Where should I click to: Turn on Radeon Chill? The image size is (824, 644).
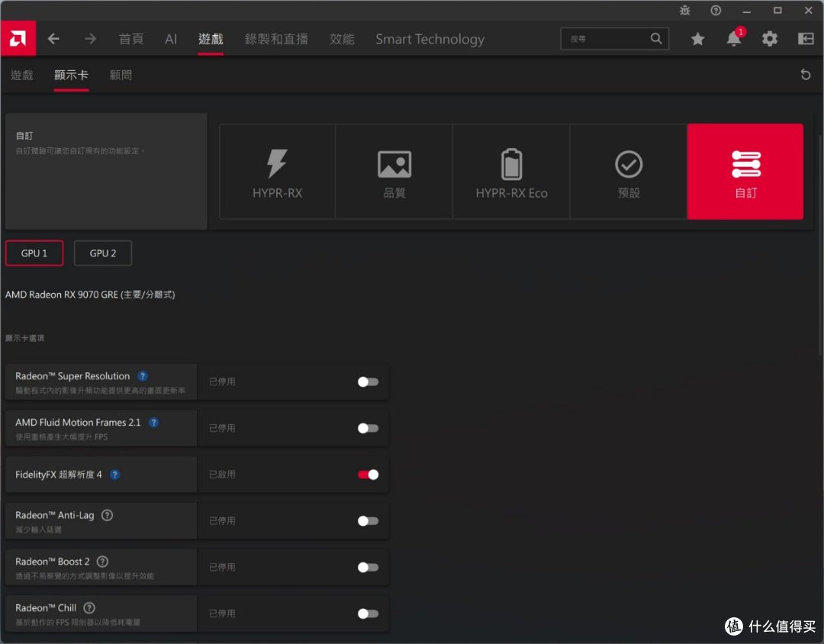pos(368,613)
